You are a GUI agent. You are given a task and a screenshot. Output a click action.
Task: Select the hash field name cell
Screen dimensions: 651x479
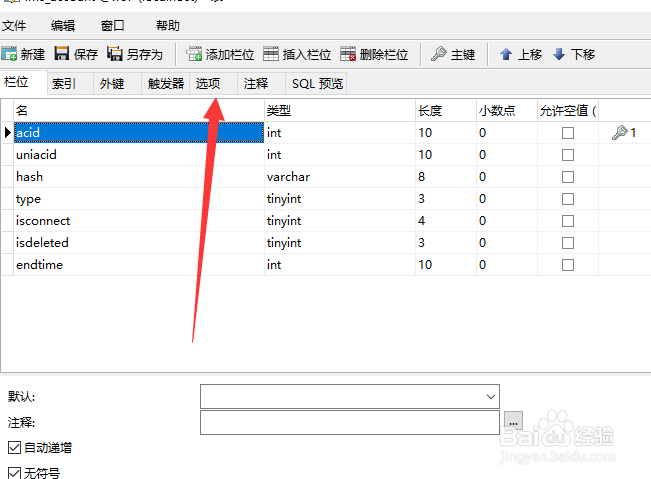point(139,176)
